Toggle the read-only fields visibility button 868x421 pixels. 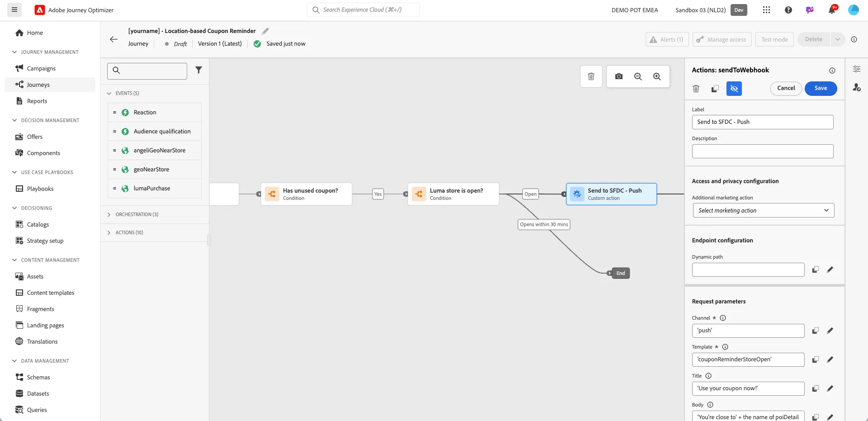(734, 89)
